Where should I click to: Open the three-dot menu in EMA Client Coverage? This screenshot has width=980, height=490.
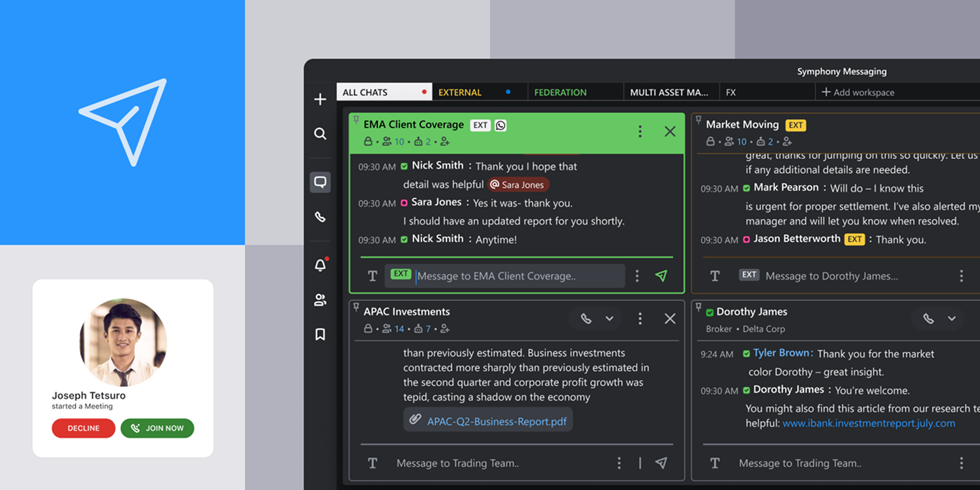(640, 131)
